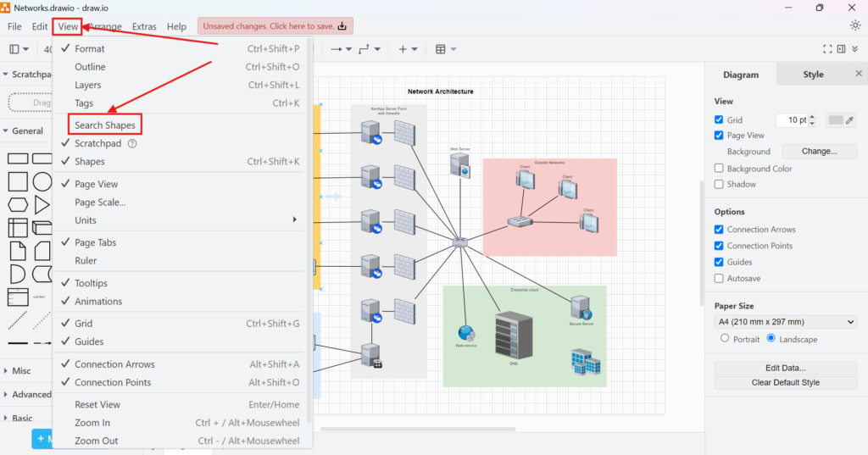
Task: Expand the Misc shapes section
Action: click(22, 371)
